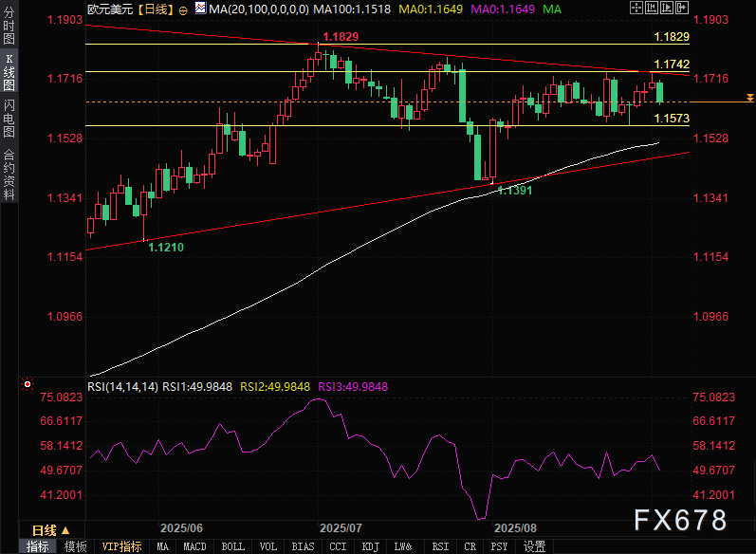Switch sub-chart to VOL indicator
This screenshot has height=554, width=756.
click(268, 546)
